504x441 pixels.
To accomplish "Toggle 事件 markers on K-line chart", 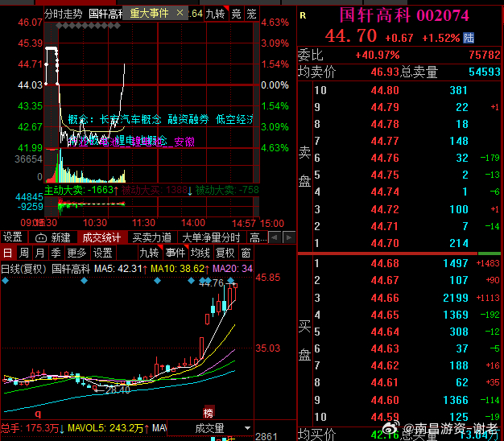I will pos(176,253).
